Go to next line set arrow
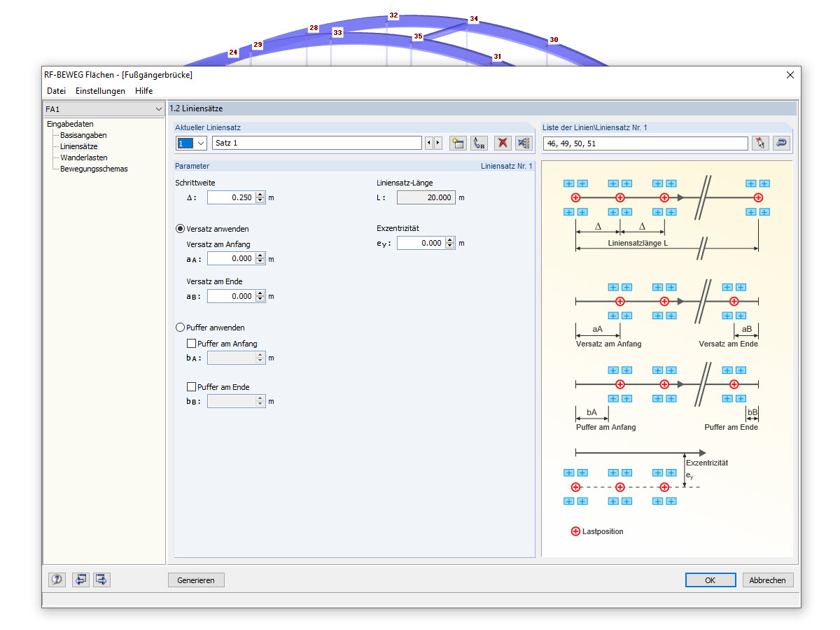Screen dimensions: 840x630 coord(438,143)
